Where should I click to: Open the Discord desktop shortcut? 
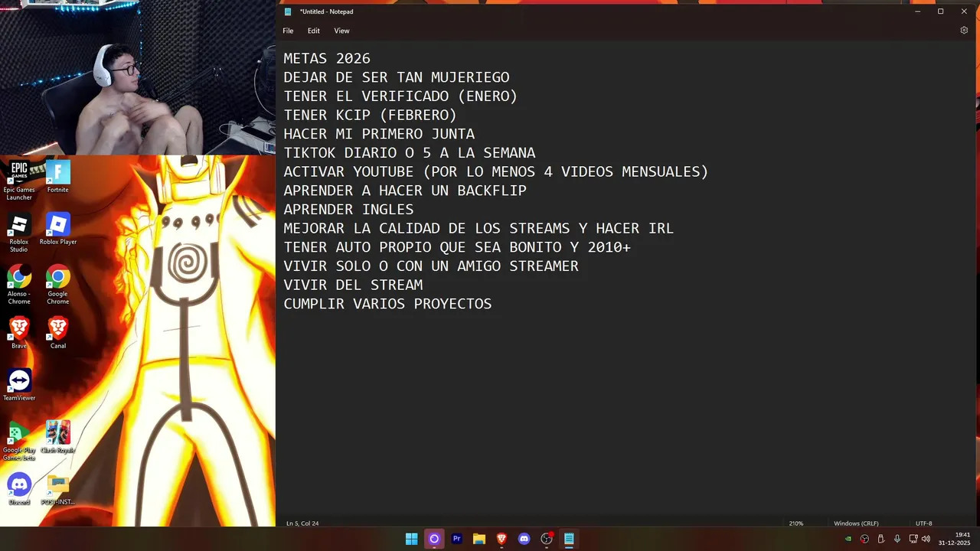tap(19, 489)
